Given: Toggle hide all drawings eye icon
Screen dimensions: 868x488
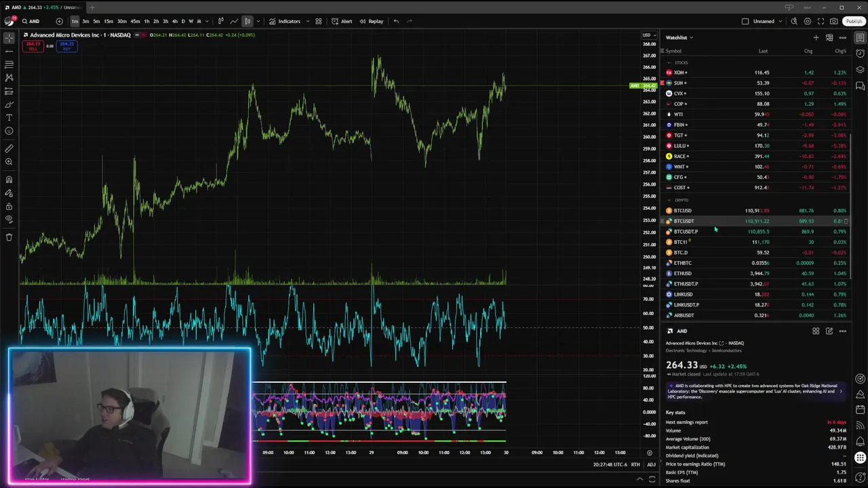Looking at the screenshot, I should 9,220.
